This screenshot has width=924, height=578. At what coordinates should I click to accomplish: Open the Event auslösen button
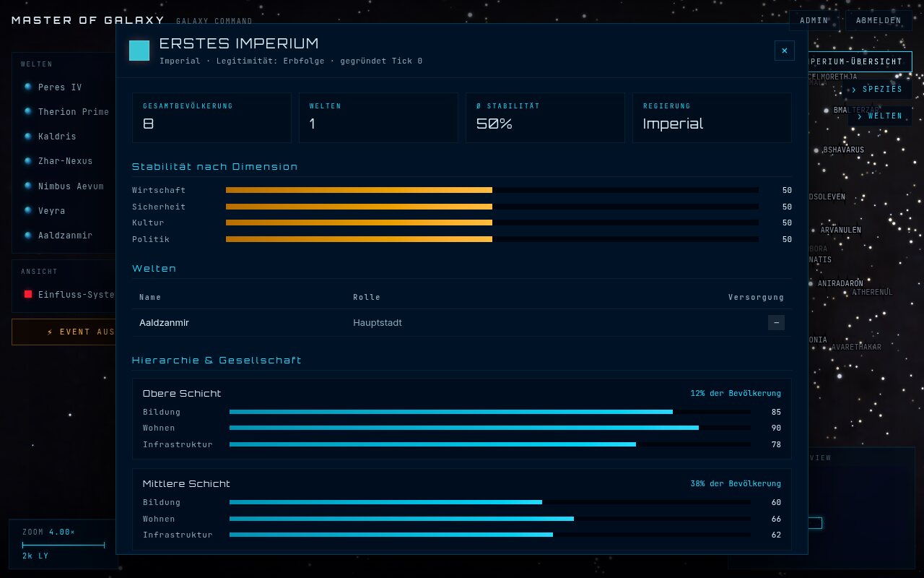[x=64, y=332]
